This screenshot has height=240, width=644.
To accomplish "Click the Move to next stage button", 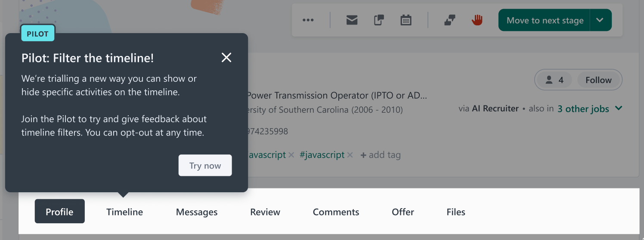I will coord(545,20).
